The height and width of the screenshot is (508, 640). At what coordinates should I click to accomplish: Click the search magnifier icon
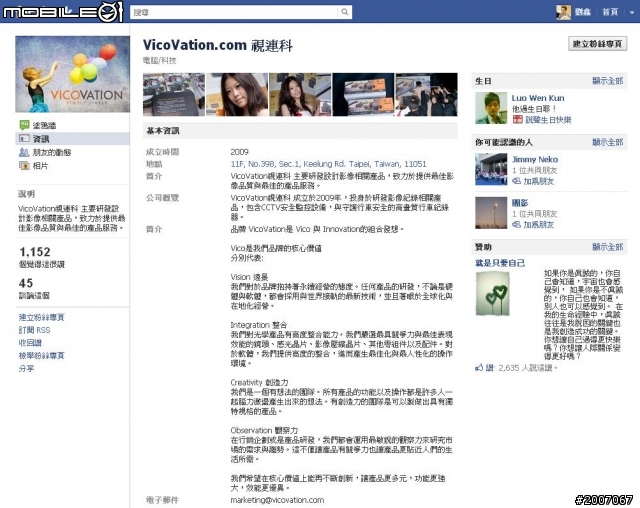[344, 12]
